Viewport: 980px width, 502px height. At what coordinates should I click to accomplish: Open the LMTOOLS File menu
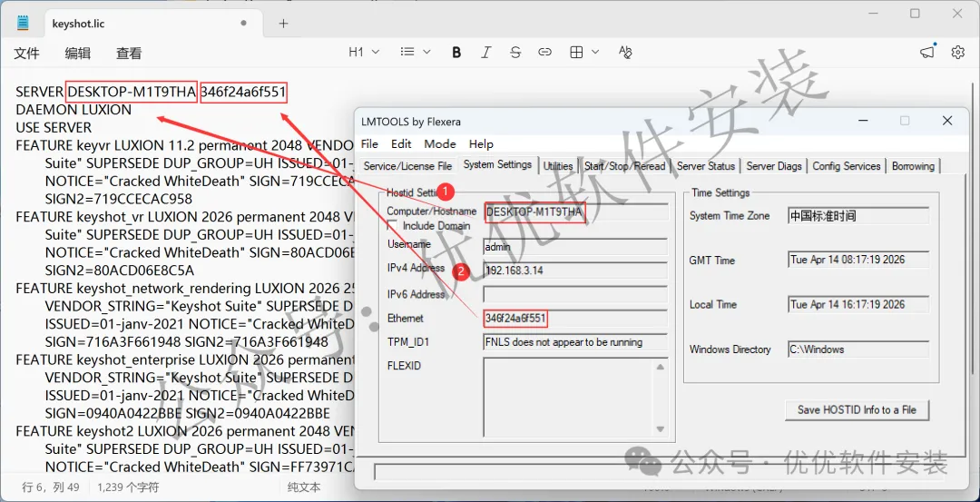click(370, 143)
